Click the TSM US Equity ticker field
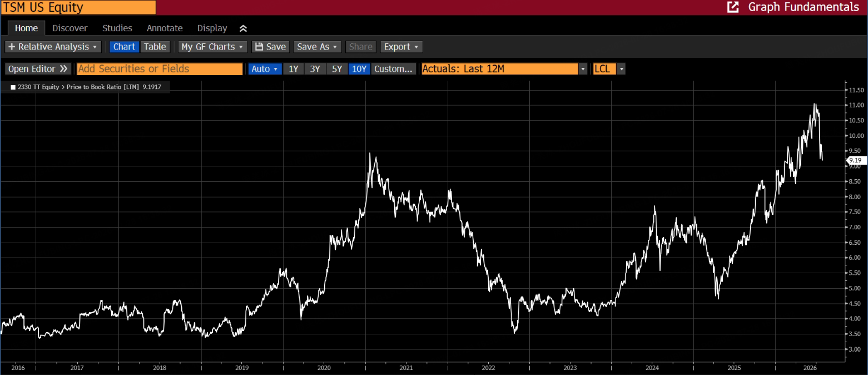 point(78,7)
